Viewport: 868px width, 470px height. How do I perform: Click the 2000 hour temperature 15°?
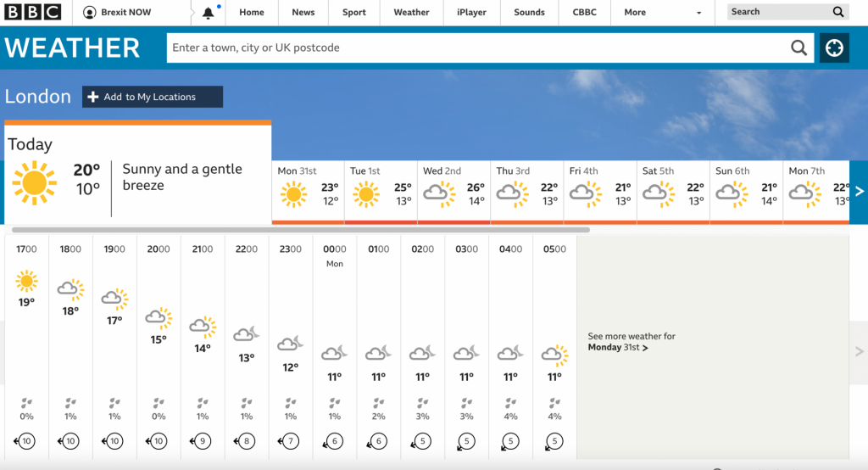point(159,339)
